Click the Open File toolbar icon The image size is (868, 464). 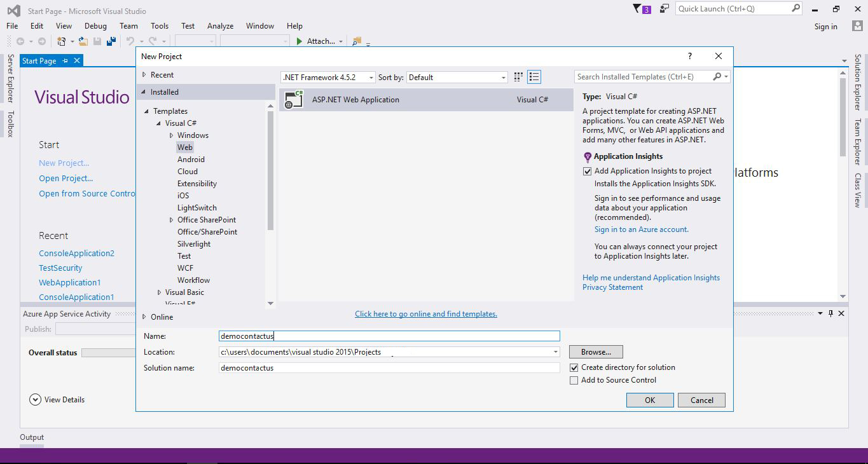pos(84,41)
